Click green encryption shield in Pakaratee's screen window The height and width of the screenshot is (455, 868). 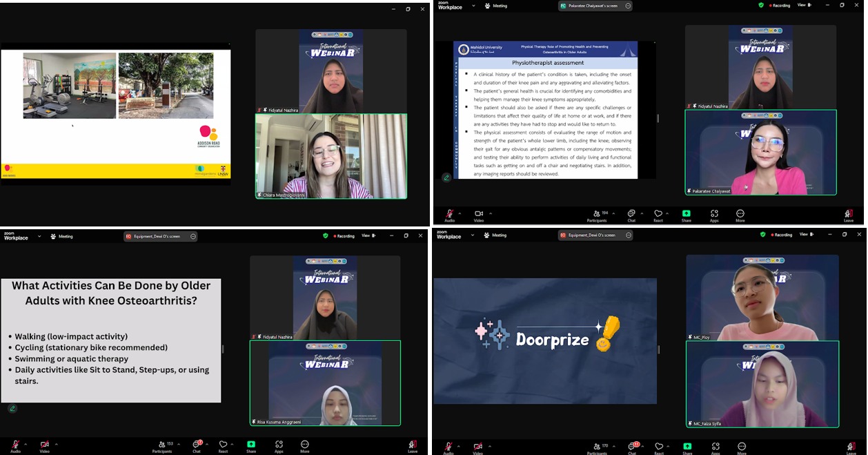click(761, 5)
